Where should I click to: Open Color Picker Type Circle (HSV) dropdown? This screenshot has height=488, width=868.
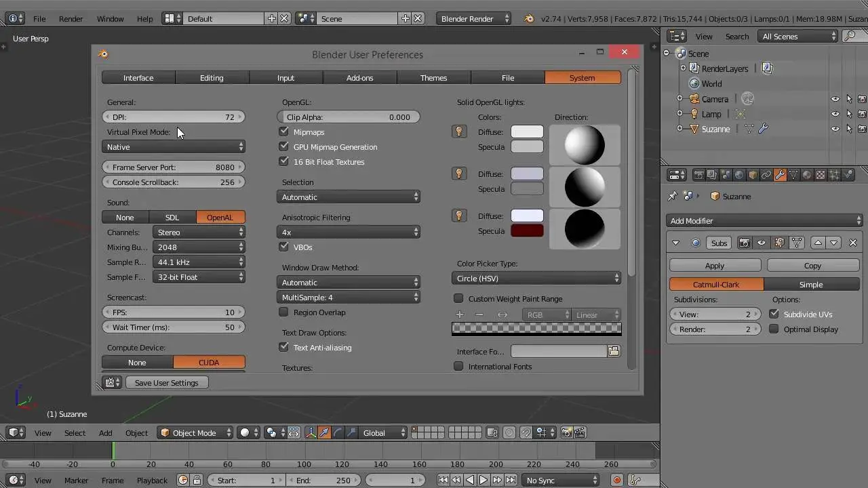tap(536, 279)
